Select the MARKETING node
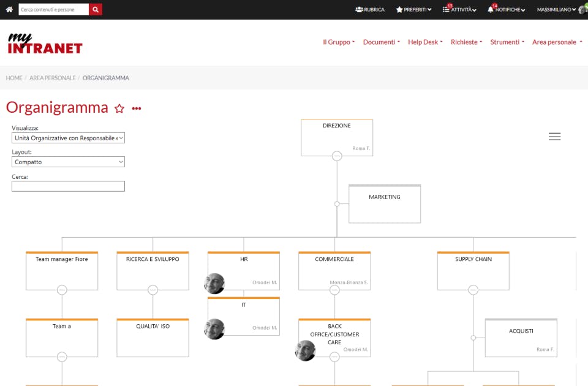 385,204
